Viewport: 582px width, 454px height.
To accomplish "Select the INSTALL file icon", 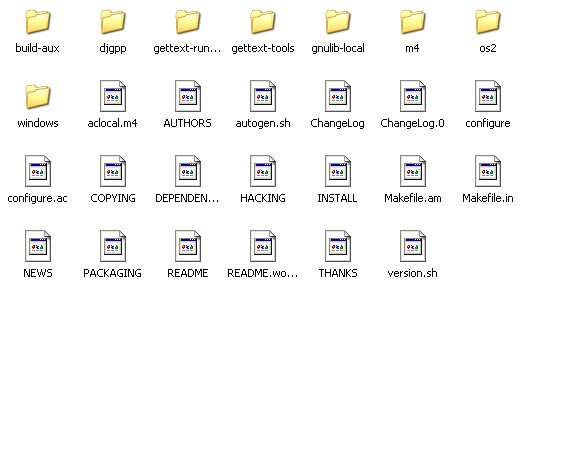I will [338, 171].
